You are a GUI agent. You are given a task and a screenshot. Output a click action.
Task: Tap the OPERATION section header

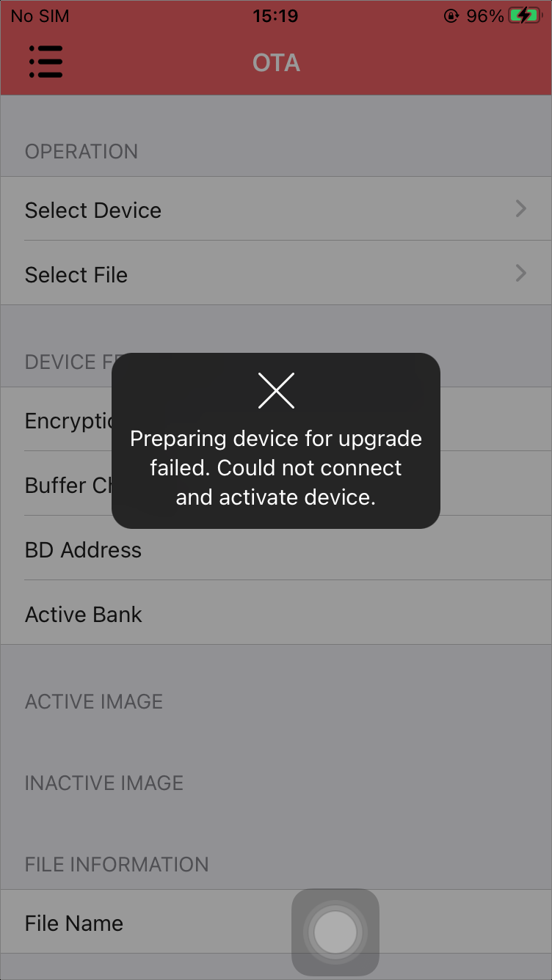click(x=81, y=151)
